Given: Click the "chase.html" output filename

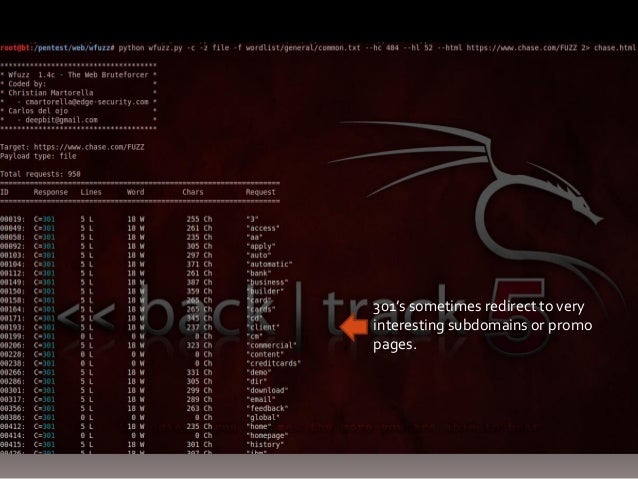Looking at the screenshot, I should (614, 48).
